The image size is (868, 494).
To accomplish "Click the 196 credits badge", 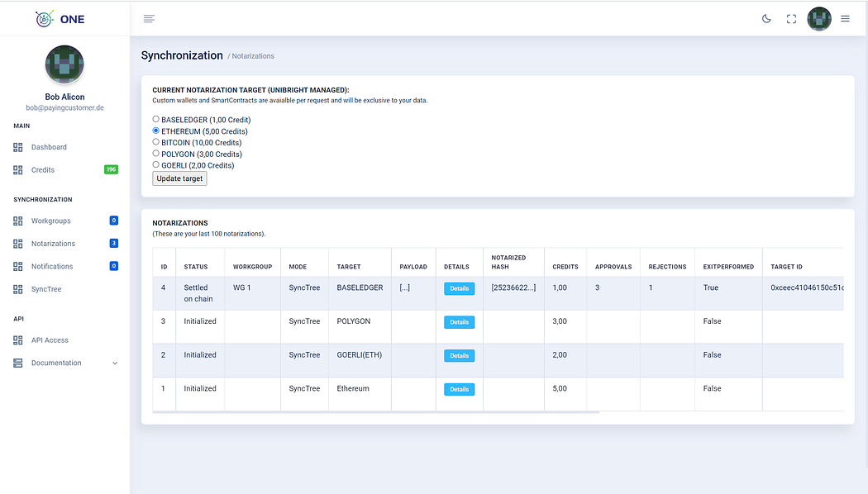I will point(112,169).
